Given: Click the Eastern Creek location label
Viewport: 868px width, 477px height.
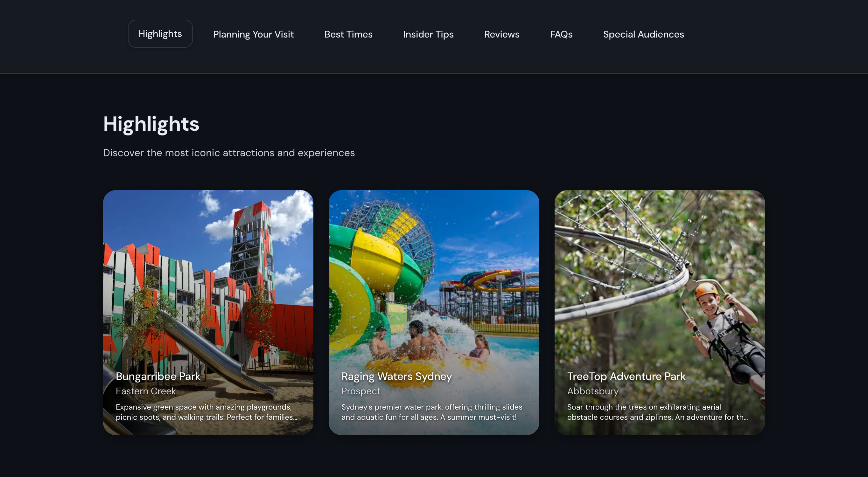Looking at the screenshot, I should click(x=145, y=391).
